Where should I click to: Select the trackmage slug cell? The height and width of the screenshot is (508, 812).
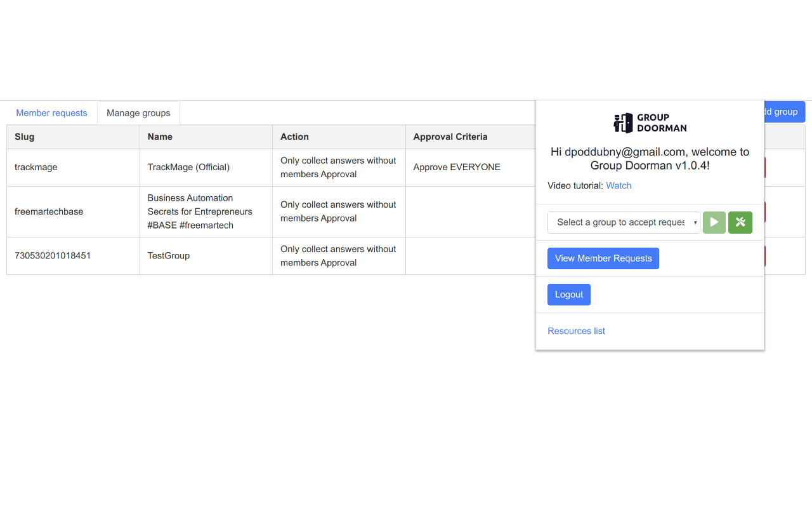tap(73, 168)
